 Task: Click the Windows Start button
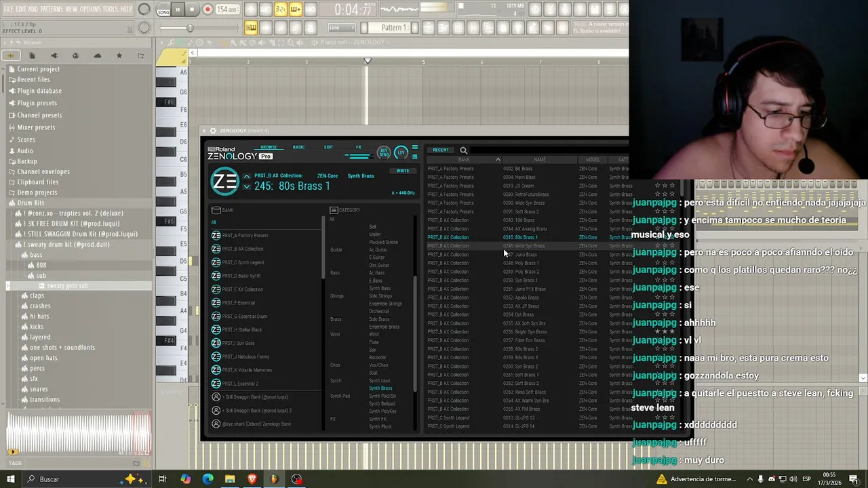(10, 479)
